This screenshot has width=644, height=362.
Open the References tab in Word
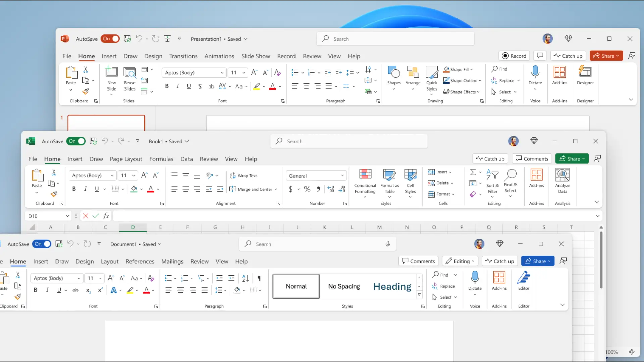140,261
